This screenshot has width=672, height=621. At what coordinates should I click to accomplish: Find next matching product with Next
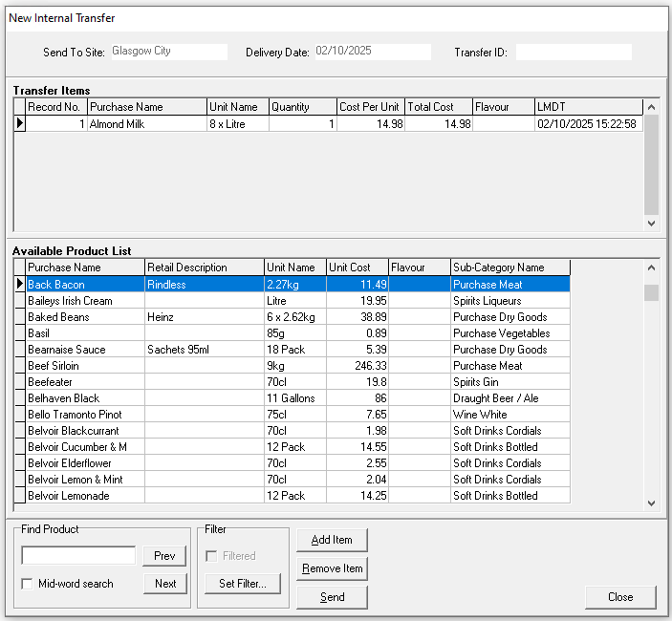coord(165,584)
